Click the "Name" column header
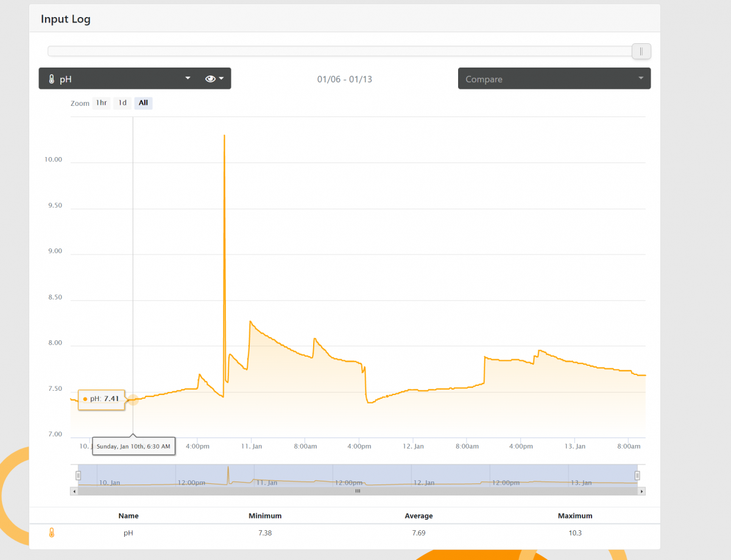The image size is (731, 560). 129,516
